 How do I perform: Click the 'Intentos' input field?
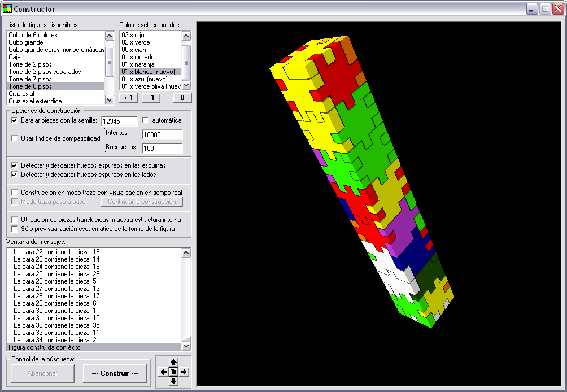coord(162,135)
